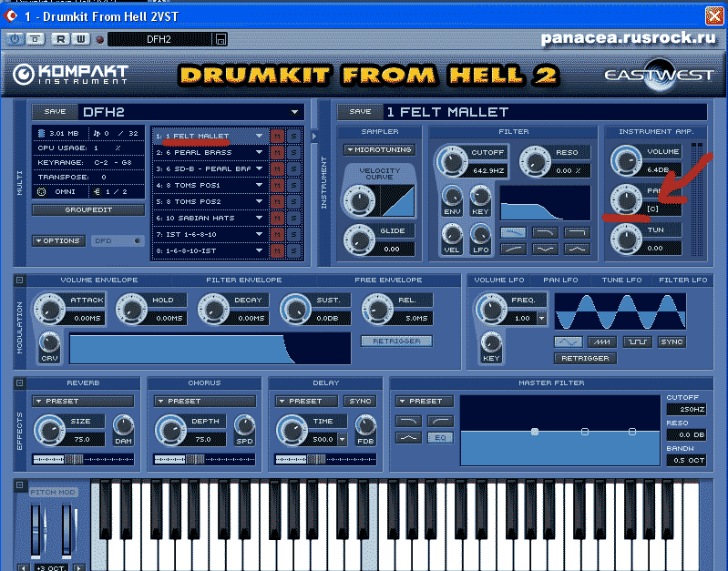Select the sawtooth waveform icon for the LFO
Viewport: 728px width, 571px height.
[602, 342]
